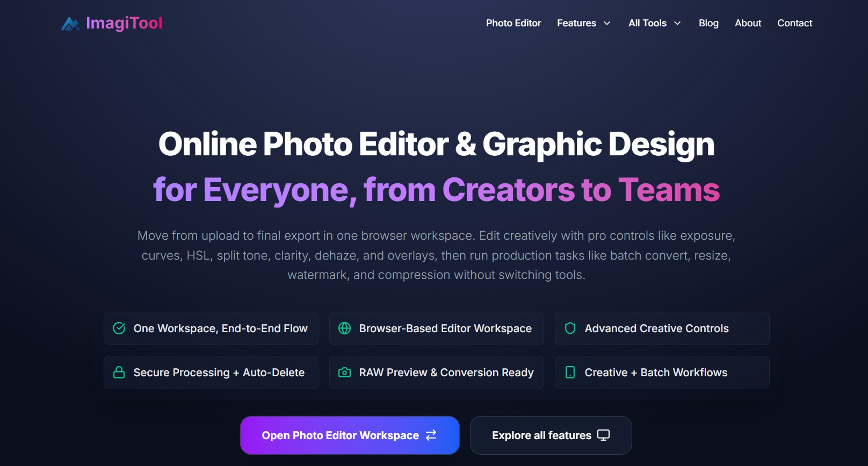
Task: Click the camera icon beside RAW Preview
Action: coord(345,372)
